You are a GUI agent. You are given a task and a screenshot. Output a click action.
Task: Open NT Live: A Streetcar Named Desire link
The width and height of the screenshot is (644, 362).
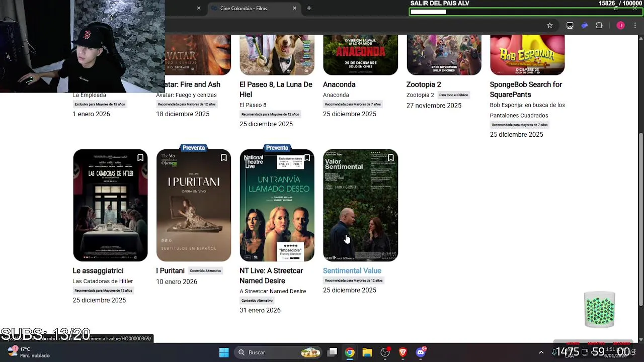271,276
